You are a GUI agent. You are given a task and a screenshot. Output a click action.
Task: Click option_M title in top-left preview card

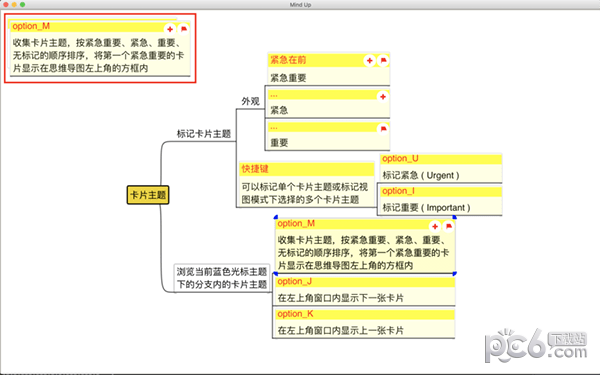click(31, 26)
